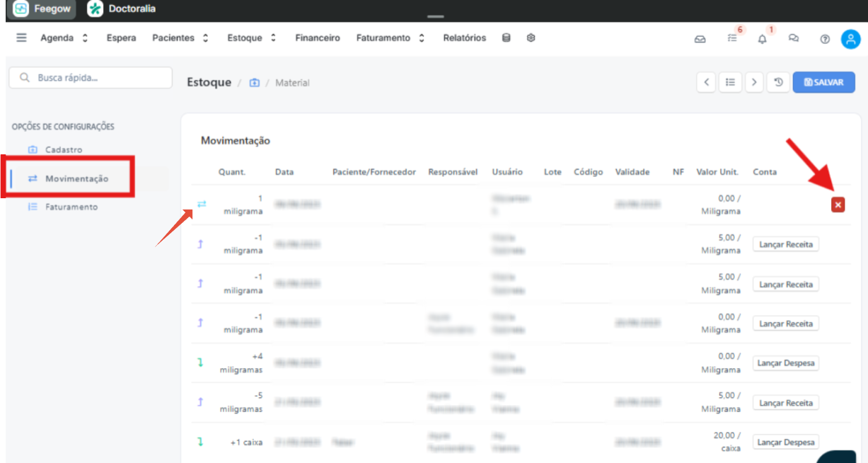Click the +1 caixa quantity cell
868x463 pixels.
(246, 442)
